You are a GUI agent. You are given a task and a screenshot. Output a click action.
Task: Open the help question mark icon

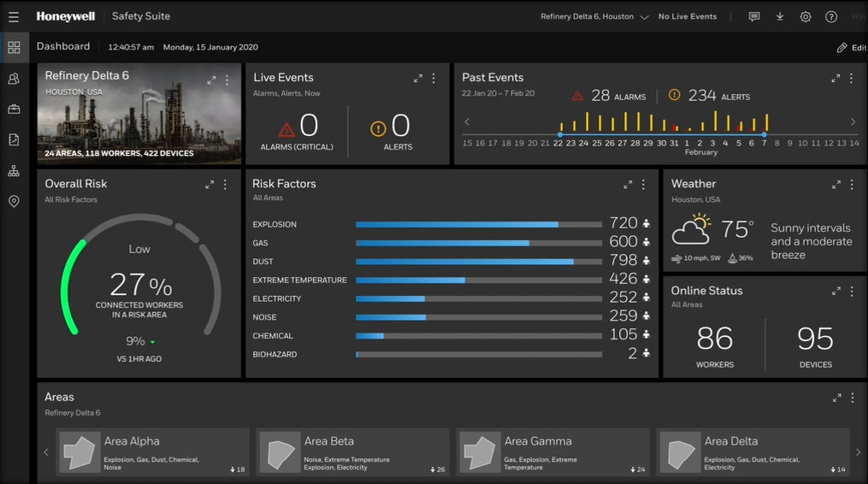(831, 16)
